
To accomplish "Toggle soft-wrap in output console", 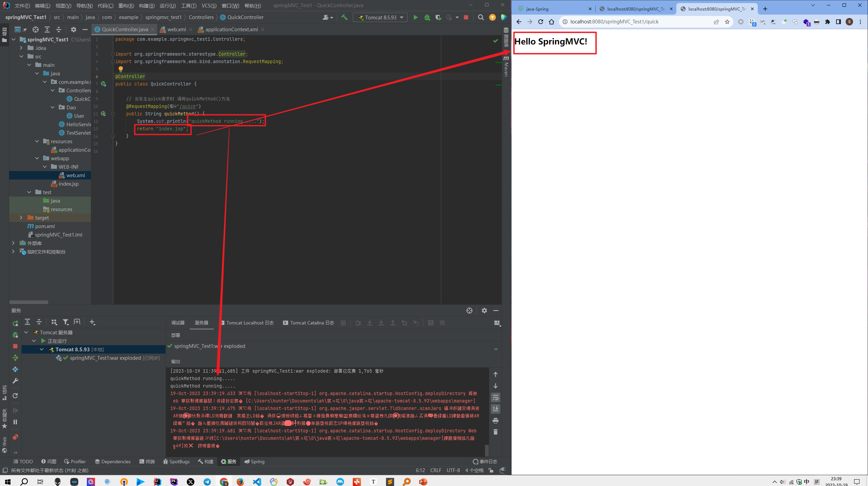I will click(495, 397).
